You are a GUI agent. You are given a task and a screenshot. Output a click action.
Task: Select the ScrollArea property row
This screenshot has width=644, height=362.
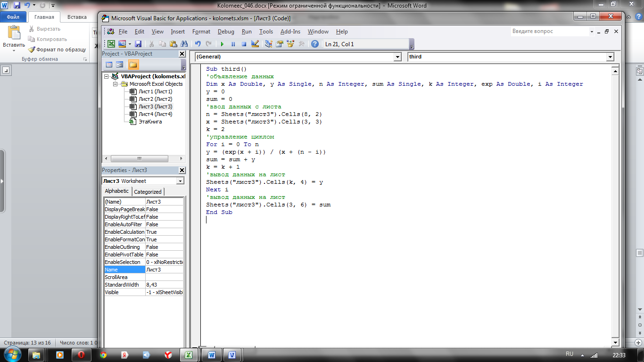coord(144,277)
